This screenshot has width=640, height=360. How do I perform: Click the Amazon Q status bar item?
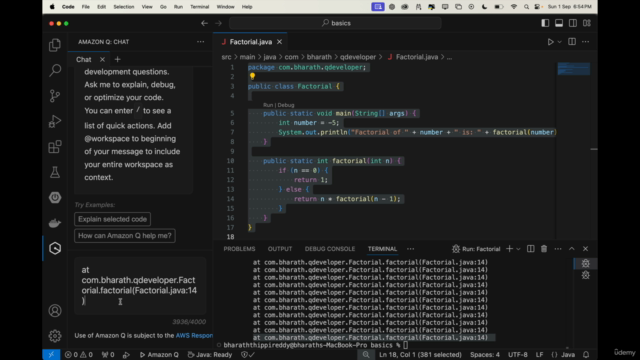pyautogui.click(x=159, y=355)
